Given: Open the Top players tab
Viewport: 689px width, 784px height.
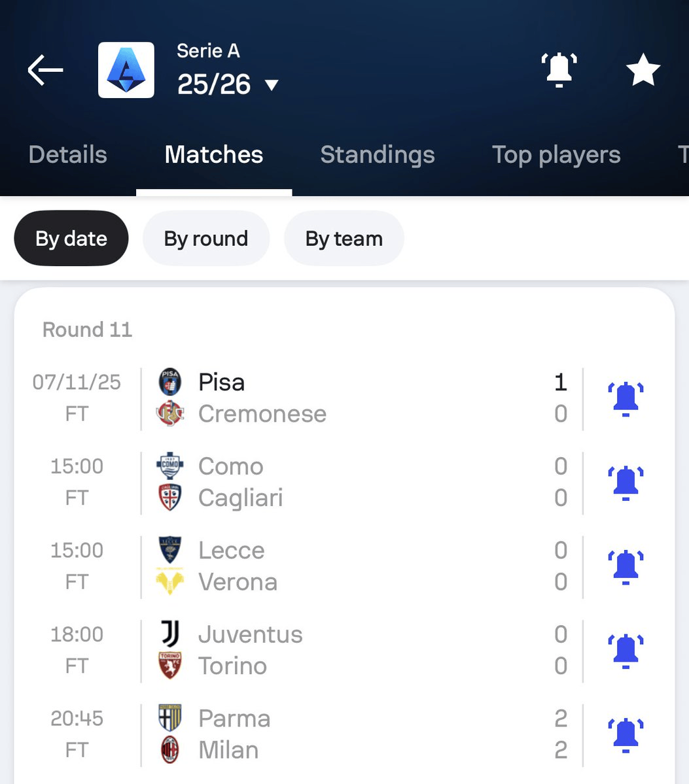Looking at the screenshot, I should [x=556, y=155].
